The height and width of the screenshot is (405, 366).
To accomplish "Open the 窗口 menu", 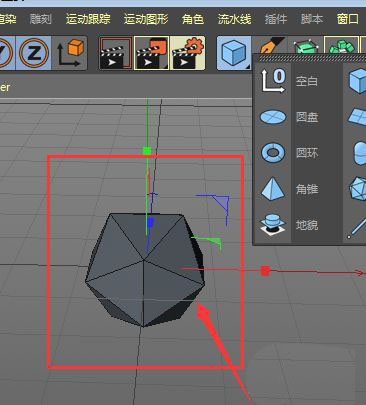I will tap(348, 19).
